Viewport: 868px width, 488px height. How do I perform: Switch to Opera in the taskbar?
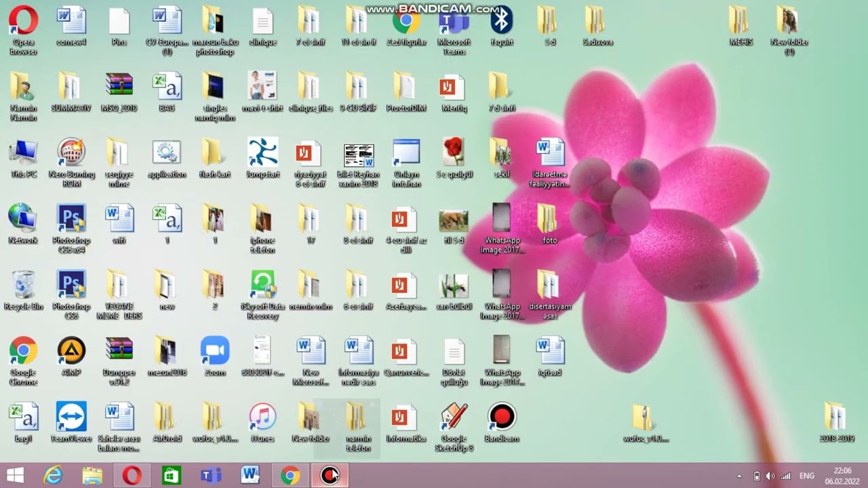[x=132, y=476]
